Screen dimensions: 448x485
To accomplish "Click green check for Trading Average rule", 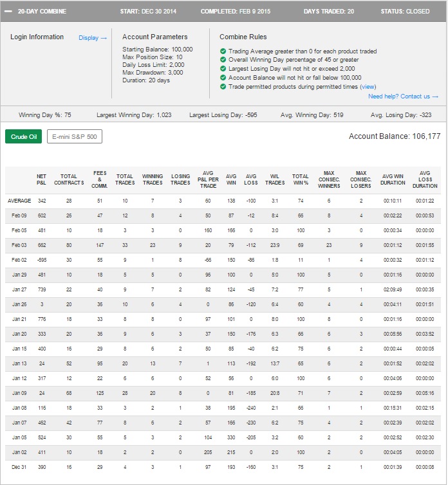I will 223,51.
